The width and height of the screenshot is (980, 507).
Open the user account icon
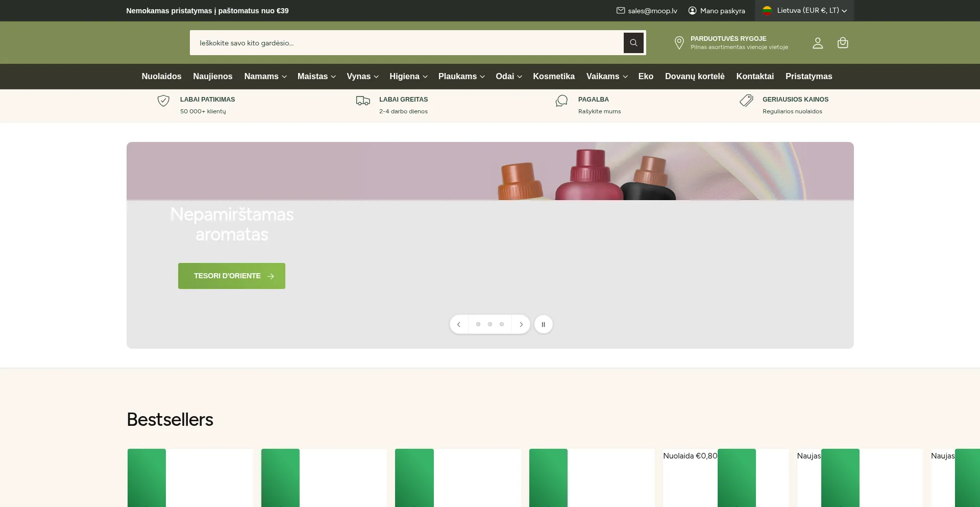pos(818,43)
